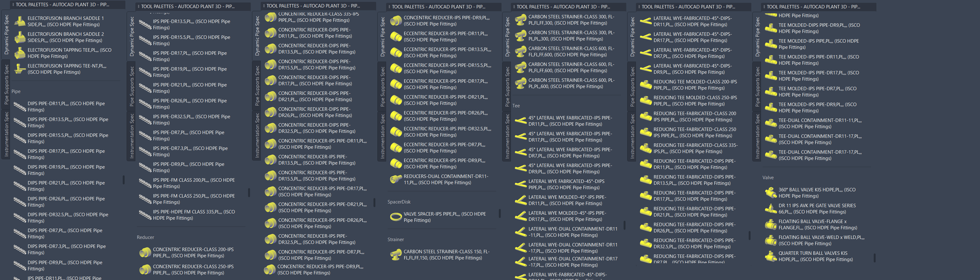The height and width of the screenshot is (280, 980).
Task: Click the 'Strainer' section header
Action: point(396,240)
